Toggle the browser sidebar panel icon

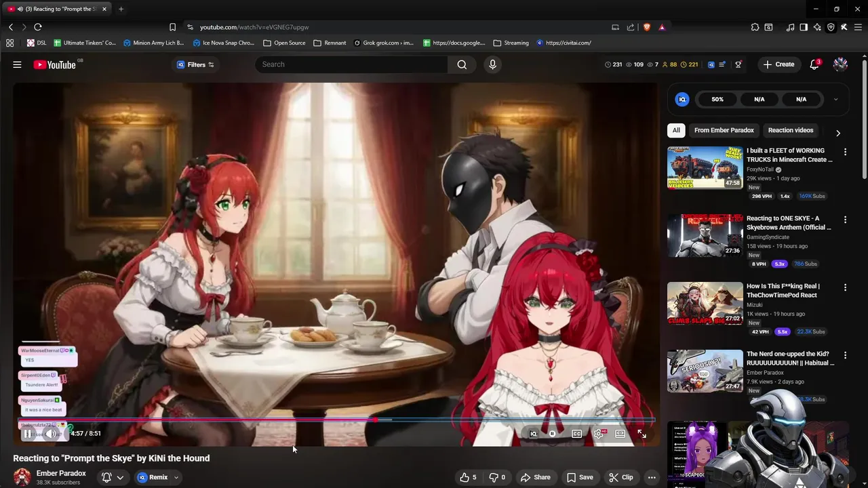click(x=804, y=27)
